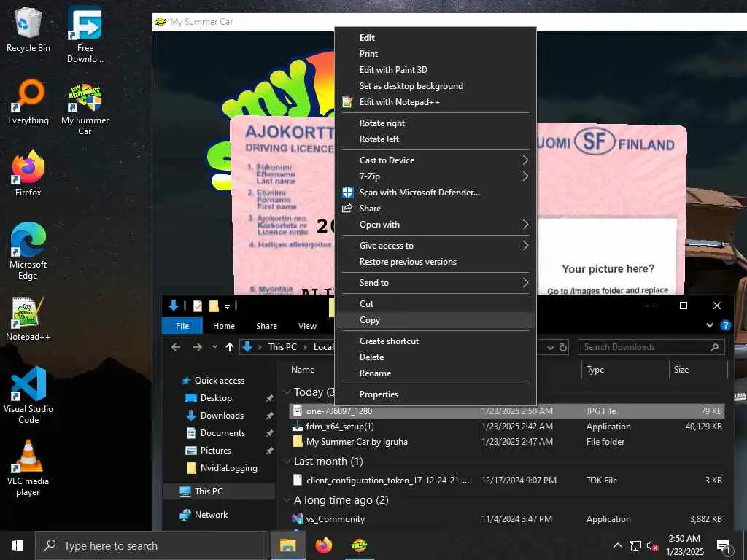Open Free Download Manager desktop icon
This screenshot has width=747, height=560.
pos(85,35)
